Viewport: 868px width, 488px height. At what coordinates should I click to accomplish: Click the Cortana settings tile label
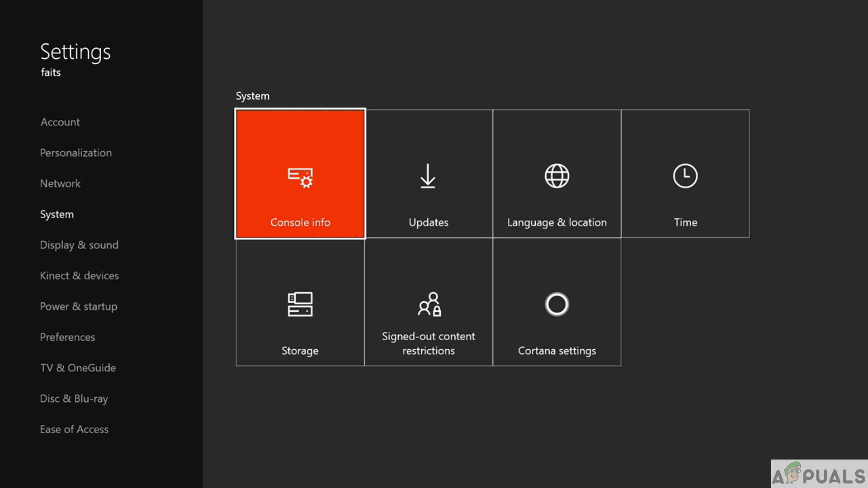click(x=557, y=351)
